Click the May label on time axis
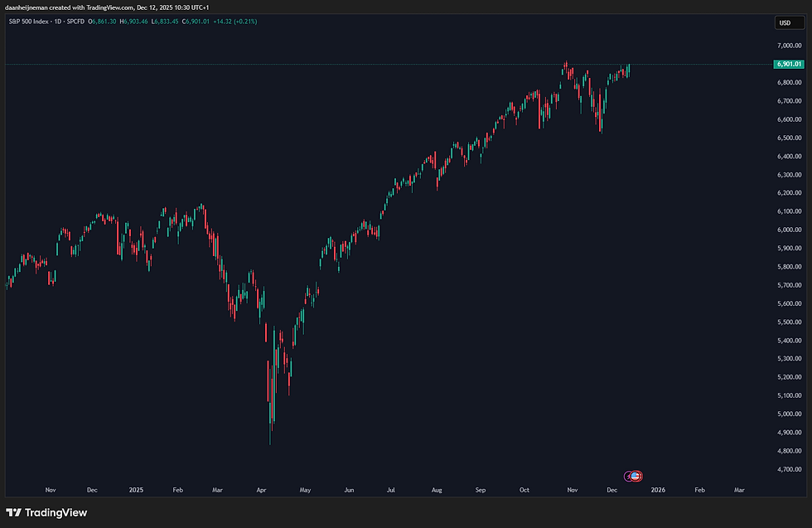This screenshot has height=528, width=812. (305, 490)
